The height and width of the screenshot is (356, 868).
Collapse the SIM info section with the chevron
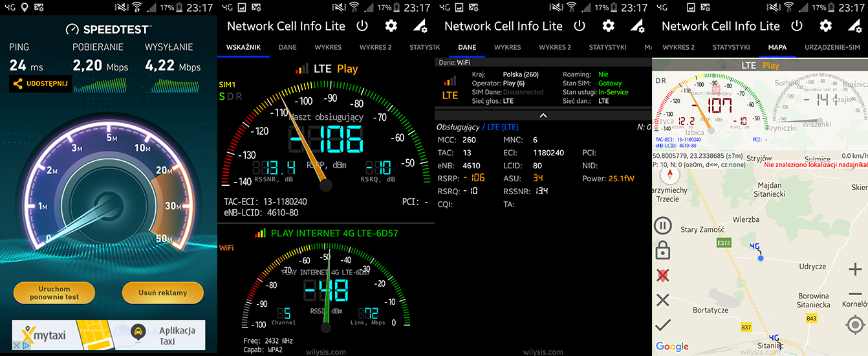[x=543, y=115]
